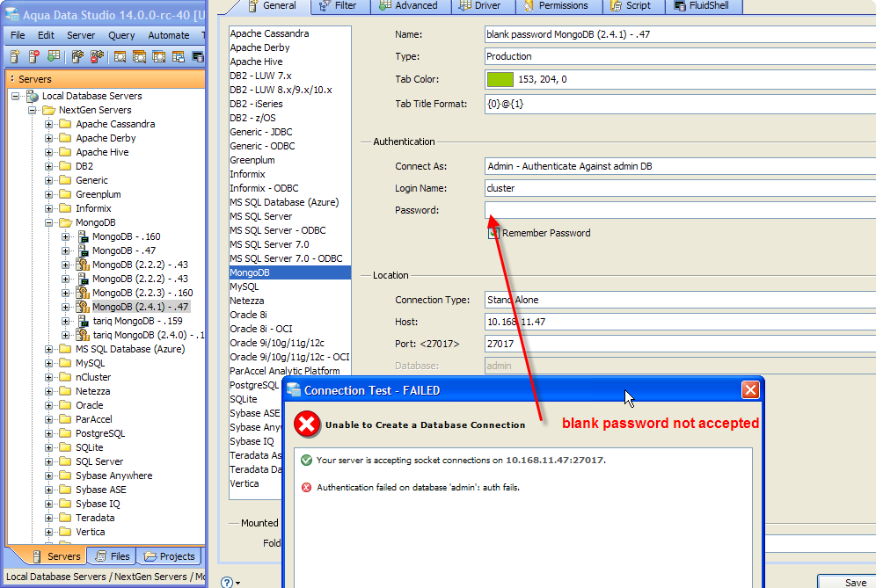The height and width of the screenshot is (588, 876).
Task: Expand the Apache Derby folder
Action: 49,138
